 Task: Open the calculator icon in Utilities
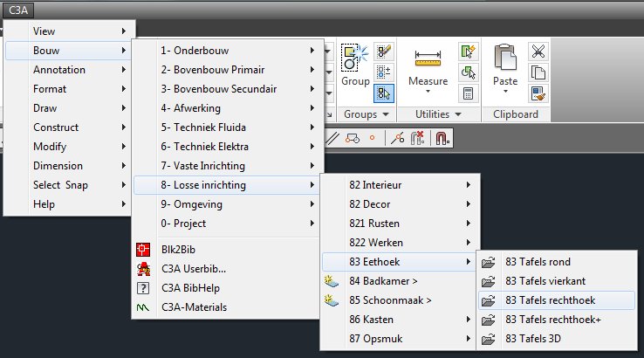click(468, 93)
